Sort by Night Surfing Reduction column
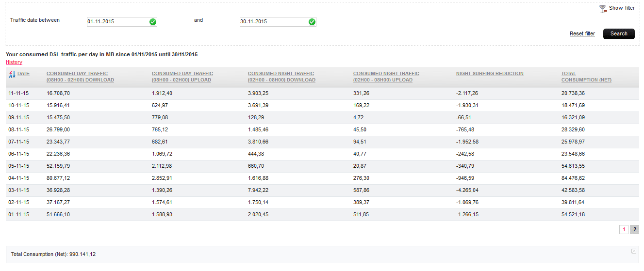644x271 pixels. 489,74
